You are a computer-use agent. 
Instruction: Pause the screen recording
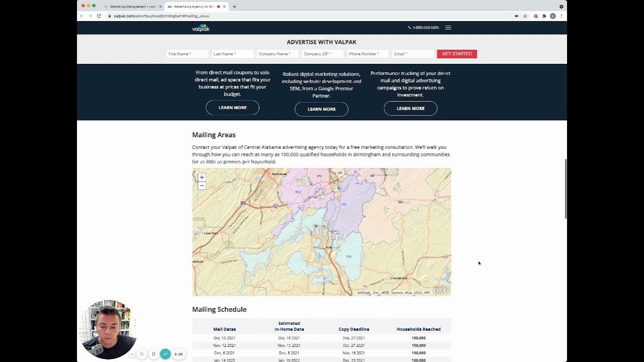[153, 354]
